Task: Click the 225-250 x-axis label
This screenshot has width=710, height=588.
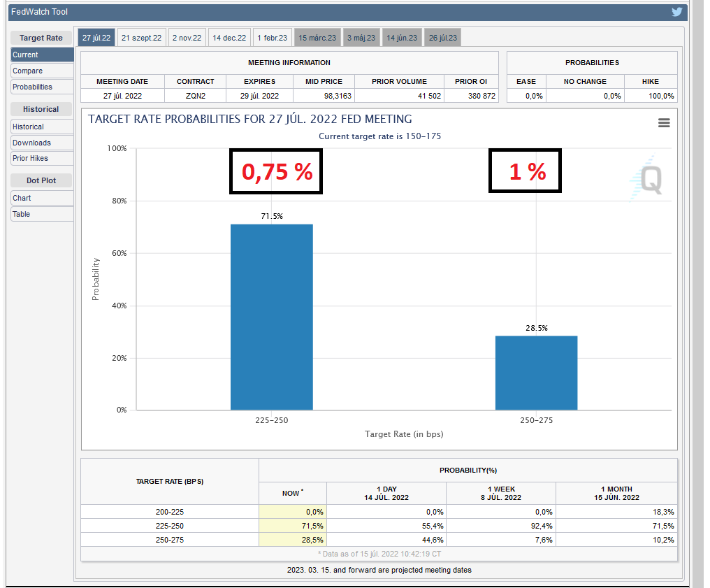Action: coord(272,420)
